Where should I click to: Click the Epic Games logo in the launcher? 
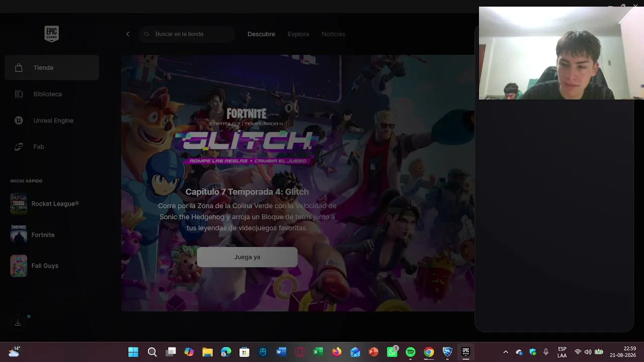coord(51,34)
